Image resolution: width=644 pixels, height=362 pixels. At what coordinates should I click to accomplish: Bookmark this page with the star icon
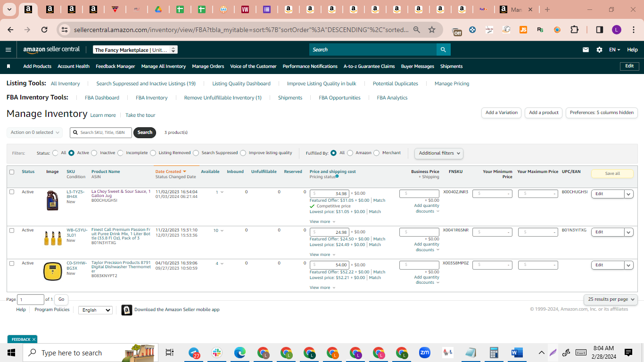coord(432,30)
